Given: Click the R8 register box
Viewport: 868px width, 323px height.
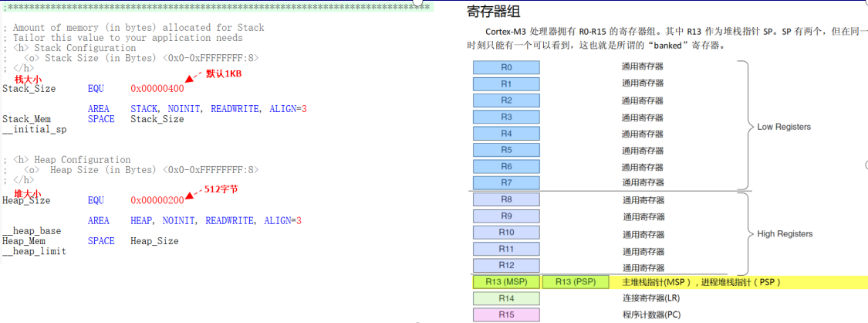Looking at the screenshot, I should pyautogui.click(x=506, y=199).
